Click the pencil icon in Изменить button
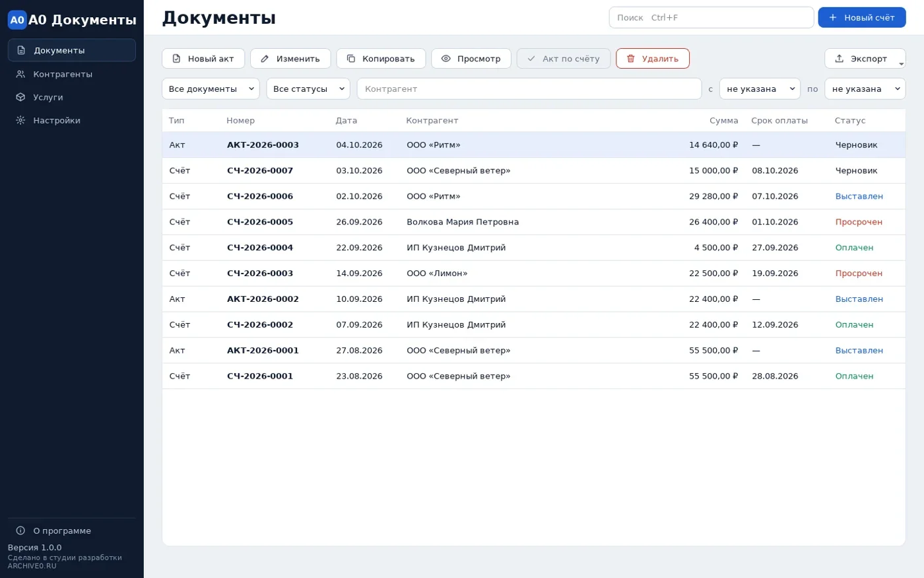Screen dimensions: 924x578 [265, 59]
